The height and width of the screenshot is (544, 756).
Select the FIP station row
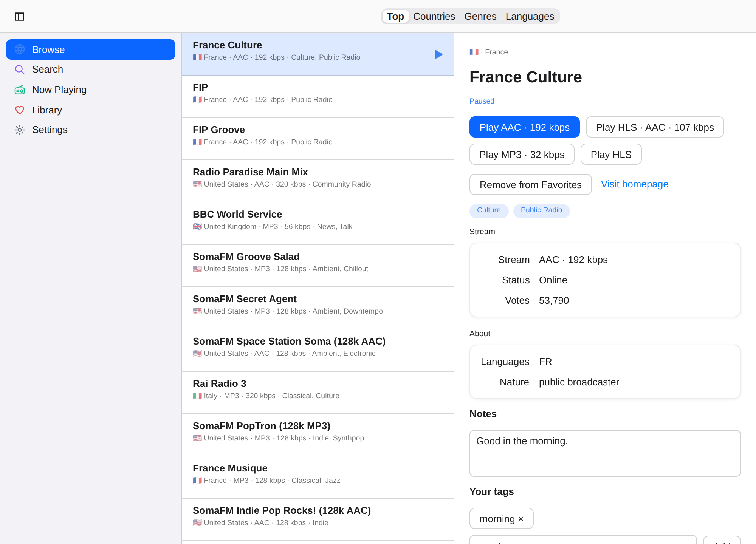click(x=318, y=97)
